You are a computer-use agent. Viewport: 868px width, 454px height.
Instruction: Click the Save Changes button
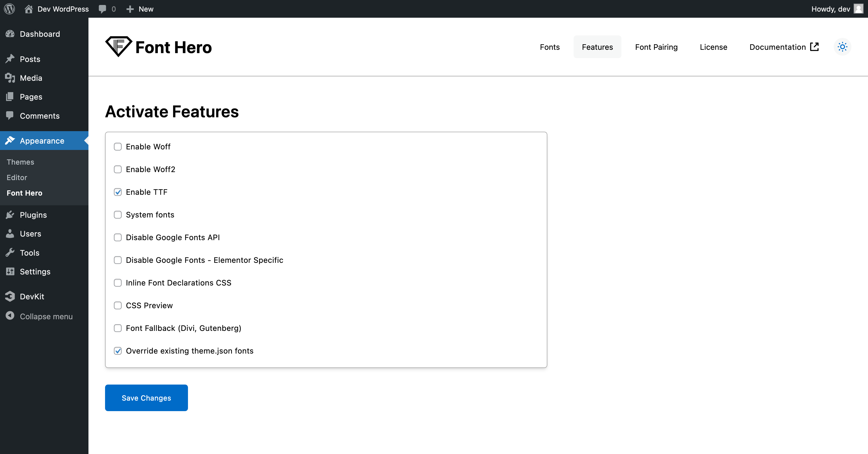click(x=146, y=398)
